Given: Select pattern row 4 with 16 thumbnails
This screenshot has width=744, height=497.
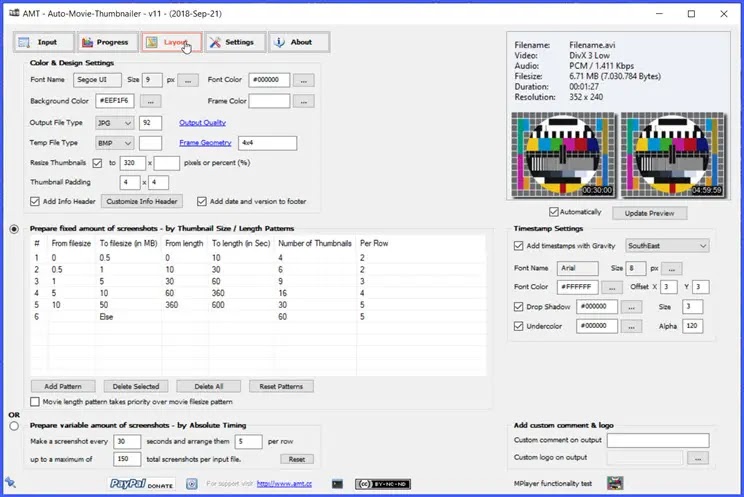Looking at the screenshot, I should (259, 293).
